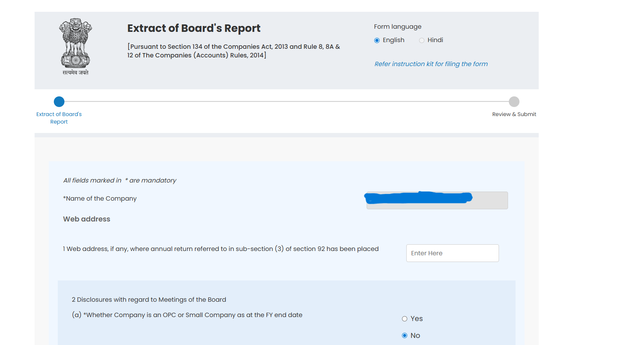644x345 pixels.
Task: Select English as form language
Action: pos(377,41)
